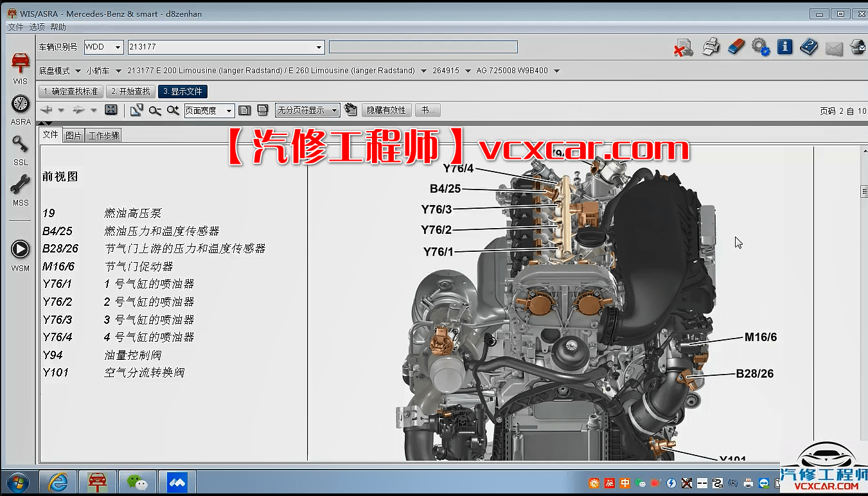
Task: Switch to the 图片 tab
Action: pos(73,135)
